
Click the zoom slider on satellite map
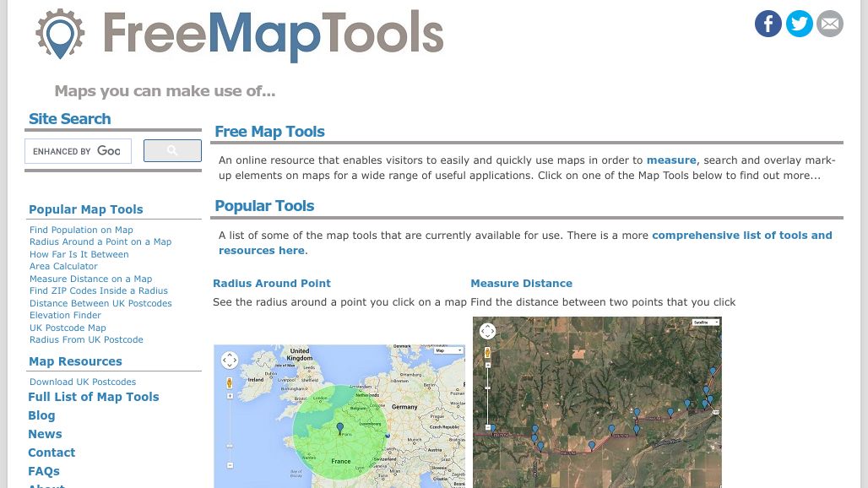tap(488, 396)
